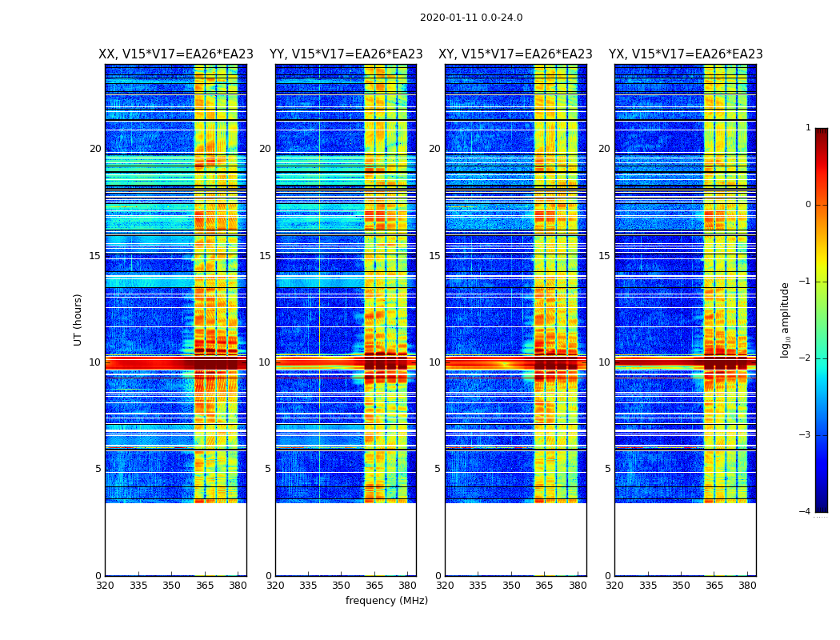Click the XX, V15*V17=EA26*EA23 panel title
Viewport: 840px width, 640px height.
click(x=176, y=54)
